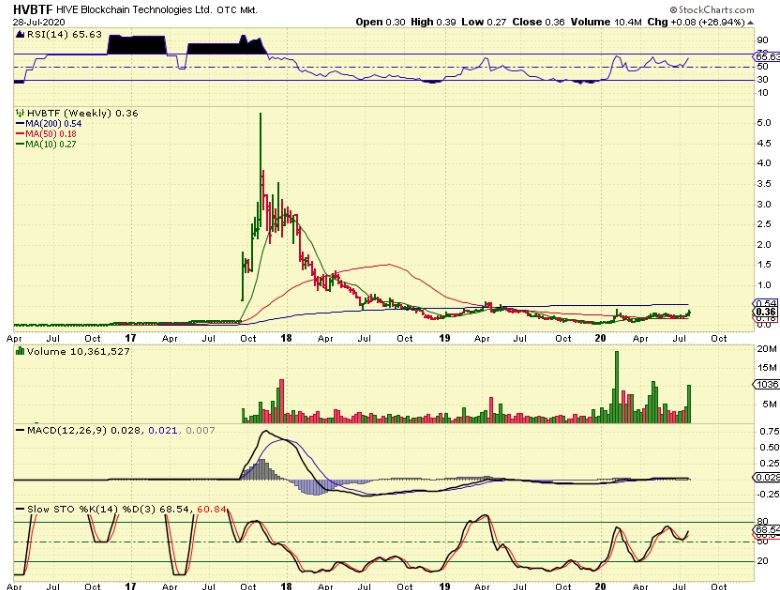Click the 0.75 label on MACD axis

point(769,430)
